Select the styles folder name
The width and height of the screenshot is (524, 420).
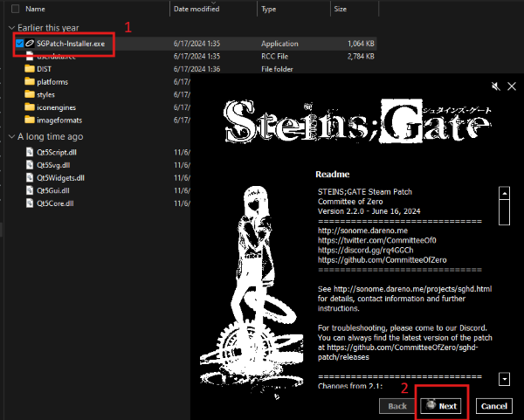[45, 94]
